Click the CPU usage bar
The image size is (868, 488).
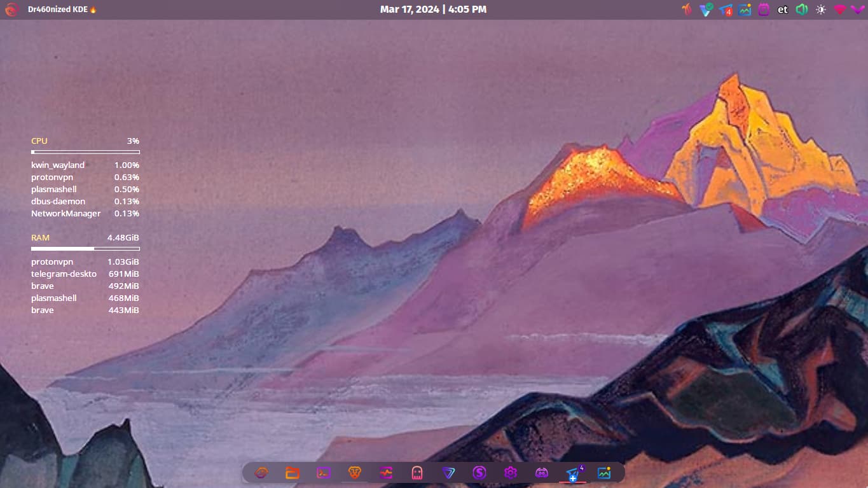pyautogui.click(x=85, y=152)
